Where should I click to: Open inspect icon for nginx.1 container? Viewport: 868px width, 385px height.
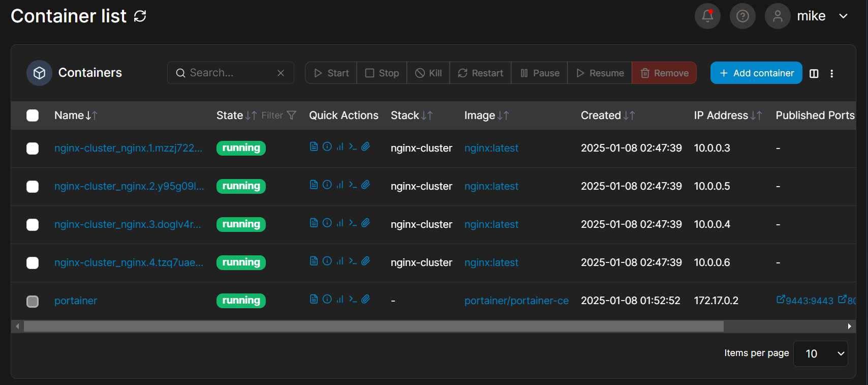pyautogui.click(x=327, y=146)
